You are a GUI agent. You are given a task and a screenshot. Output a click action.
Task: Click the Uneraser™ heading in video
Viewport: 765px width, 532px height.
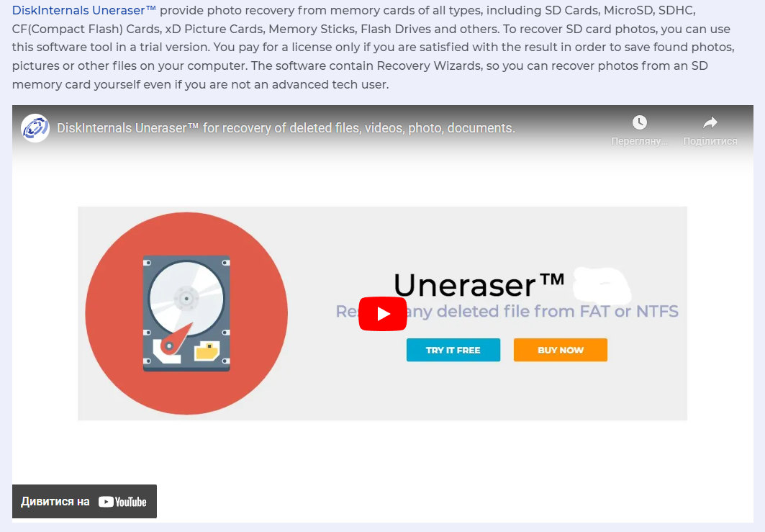[x=479, y=285]
